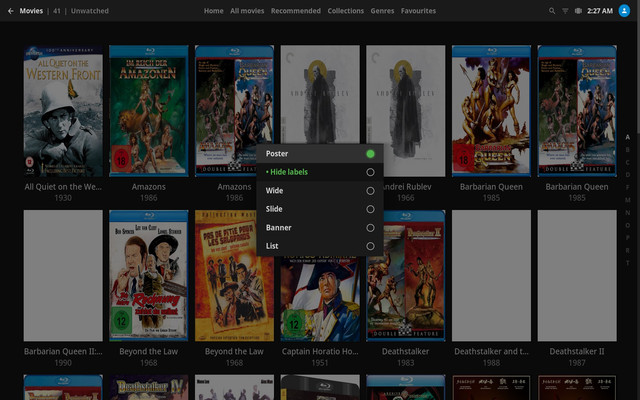
Task: Click the 2:27 AM clock
Action: (x=600, y=11)
